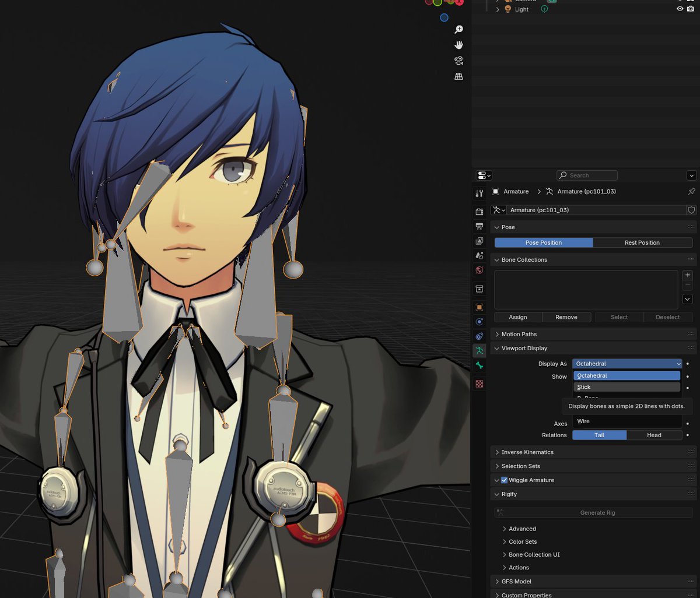Screen dimensions: 700x598
Task: Open the Object Constraints tab icon
Action: tap(480, 336)
